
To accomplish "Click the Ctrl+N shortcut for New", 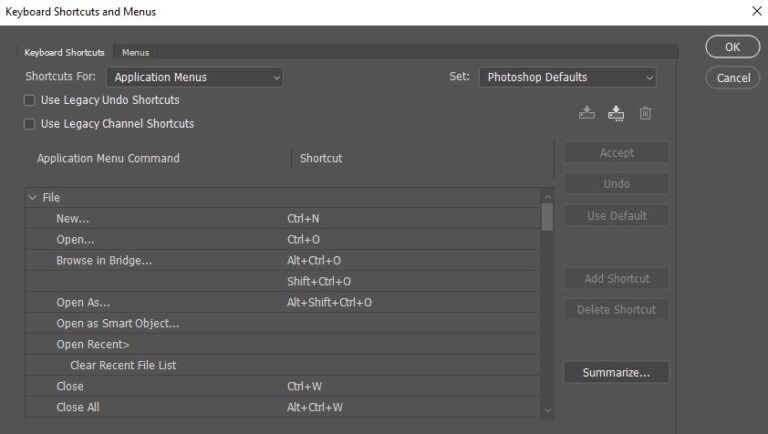I will 303,219.
